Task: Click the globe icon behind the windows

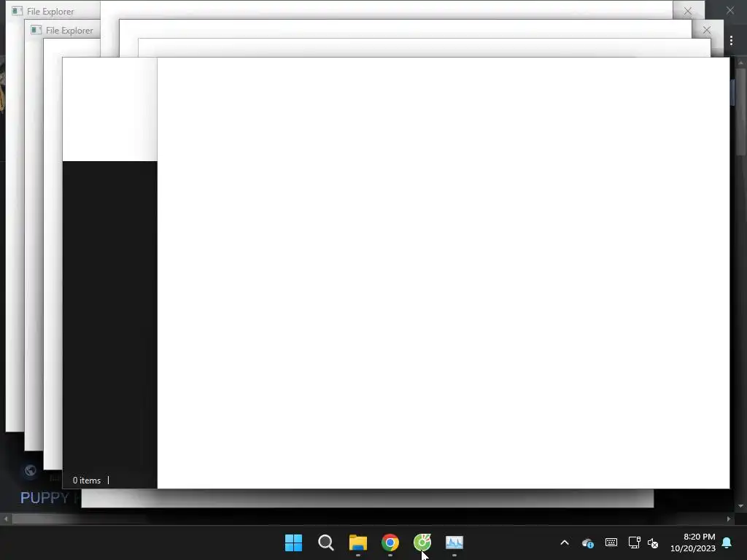Action: 31,470
